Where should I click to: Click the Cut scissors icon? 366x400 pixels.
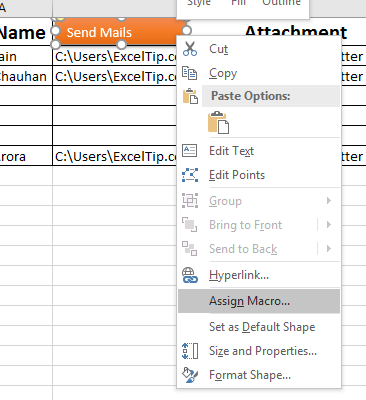(x=190, y=49)
